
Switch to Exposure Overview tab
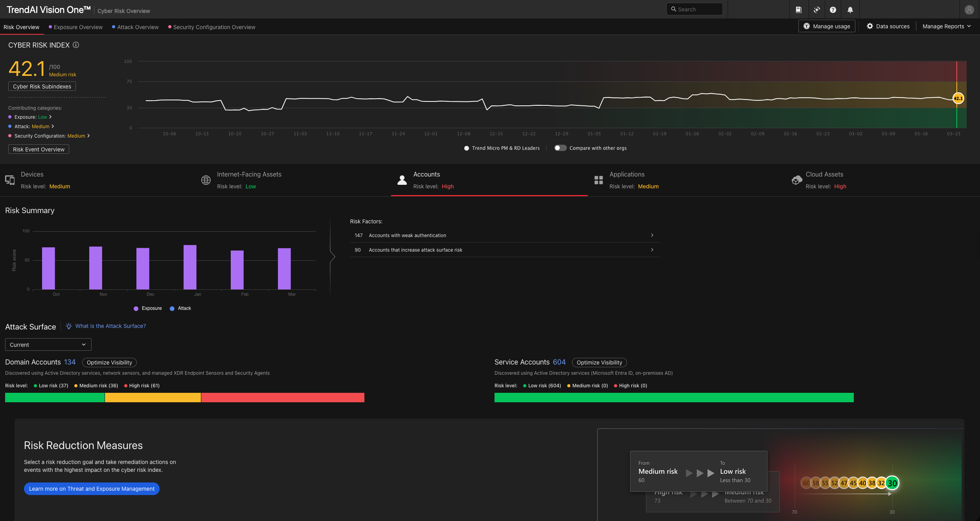pyautogui.click(x=78, y=27)
